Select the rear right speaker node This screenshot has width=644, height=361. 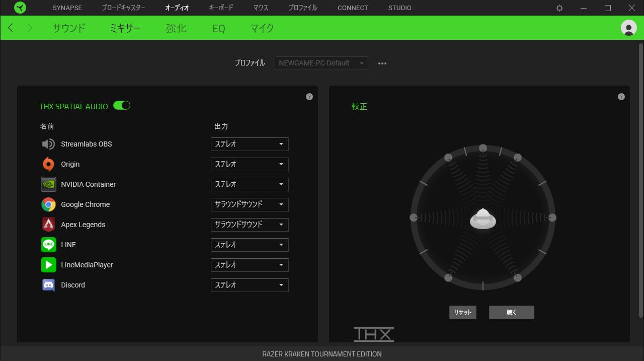pyautogui.click(x=518, y=277)
